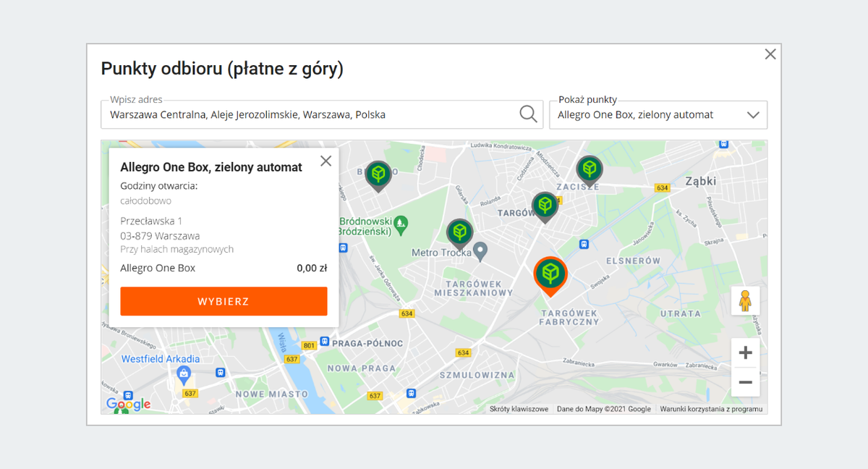Click the dropdown chevron arrow beside 'zielony automat'
The image size is (868, 469).
(753, 115)
